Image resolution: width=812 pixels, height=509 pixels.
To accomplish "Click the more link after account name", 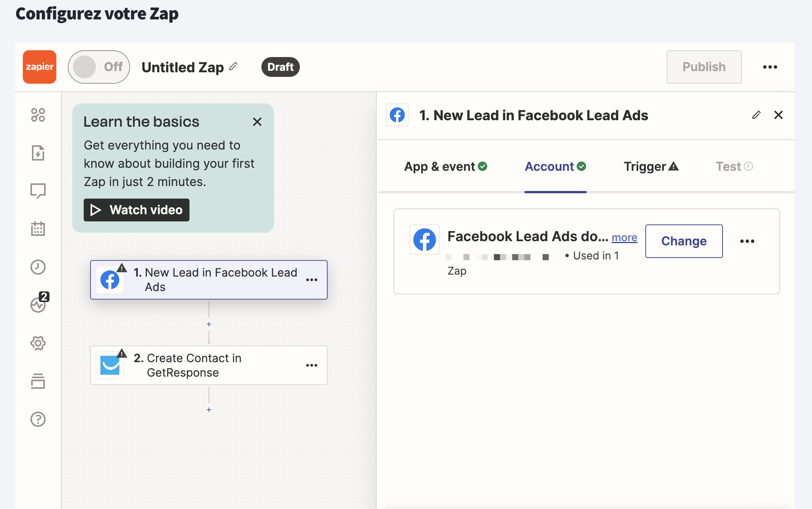I will 624,237.
